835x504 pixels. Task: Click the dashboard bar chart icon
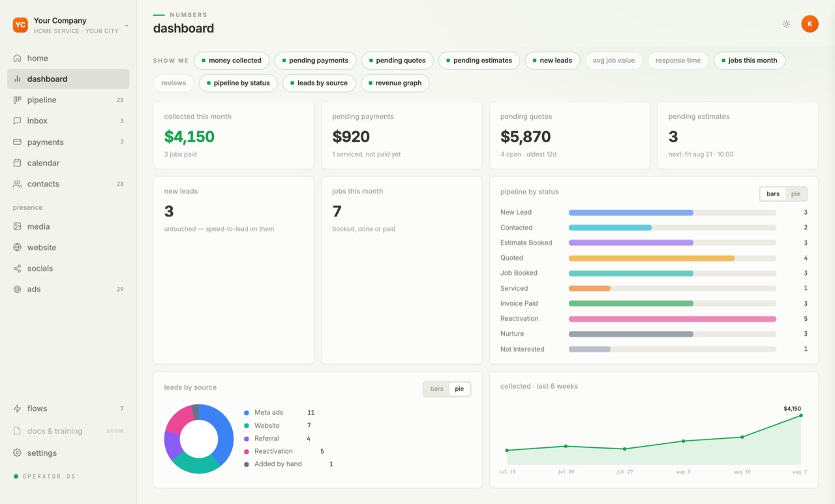tap(17, 79)
